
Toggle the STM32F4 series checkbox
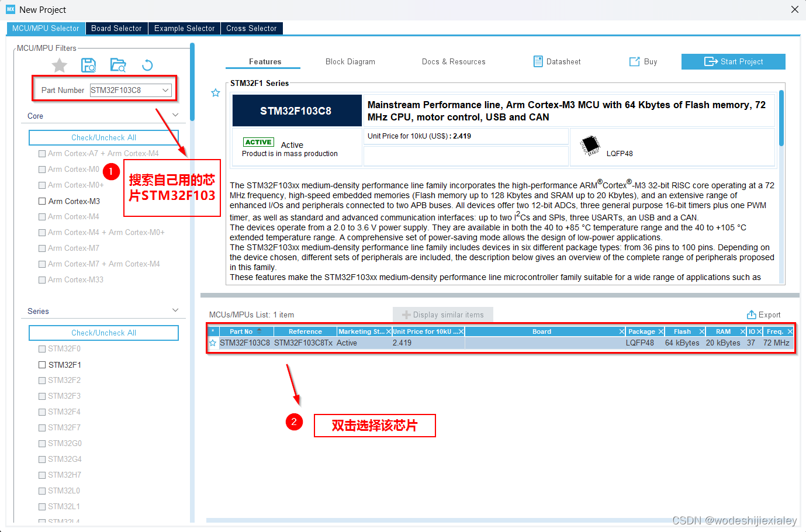click(x=42, y=412)
